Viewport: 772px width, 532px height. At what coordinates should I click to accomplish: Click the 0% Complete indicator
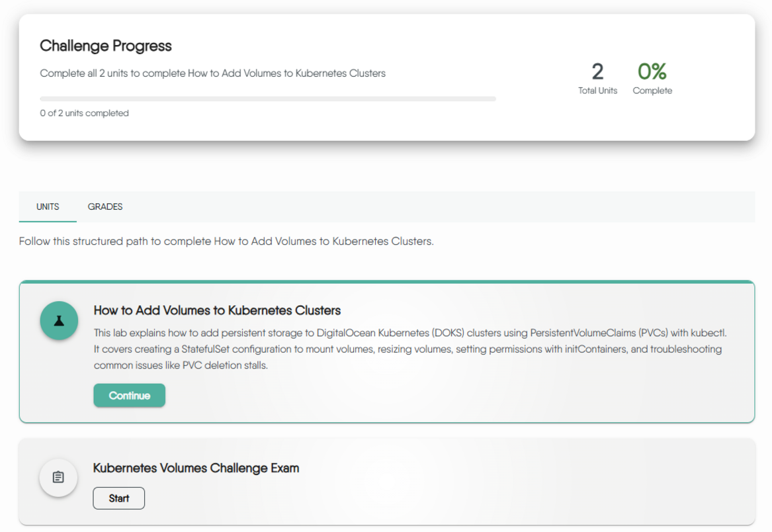pyautogui.click(x=652, y=78)
